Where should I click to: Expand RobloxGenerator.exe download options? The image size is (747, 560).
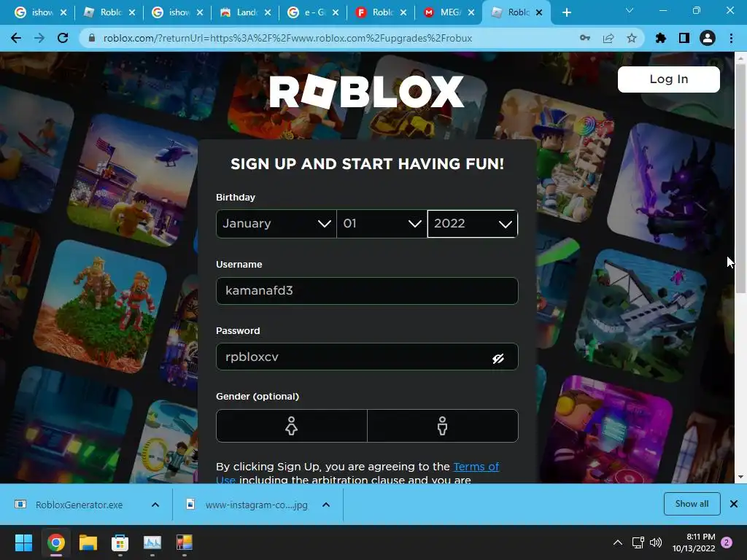[x=155, y=505]
